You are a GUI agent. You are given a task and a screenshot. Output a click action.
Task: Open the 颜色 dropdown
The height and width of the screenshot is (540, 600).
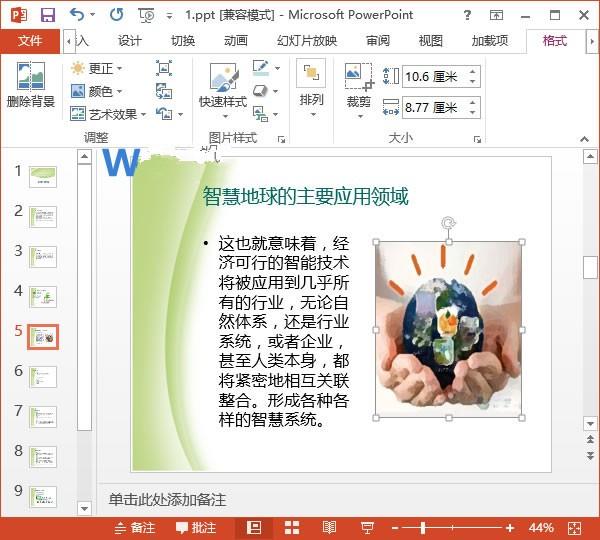pyautogui.click(x=97, y=91)
